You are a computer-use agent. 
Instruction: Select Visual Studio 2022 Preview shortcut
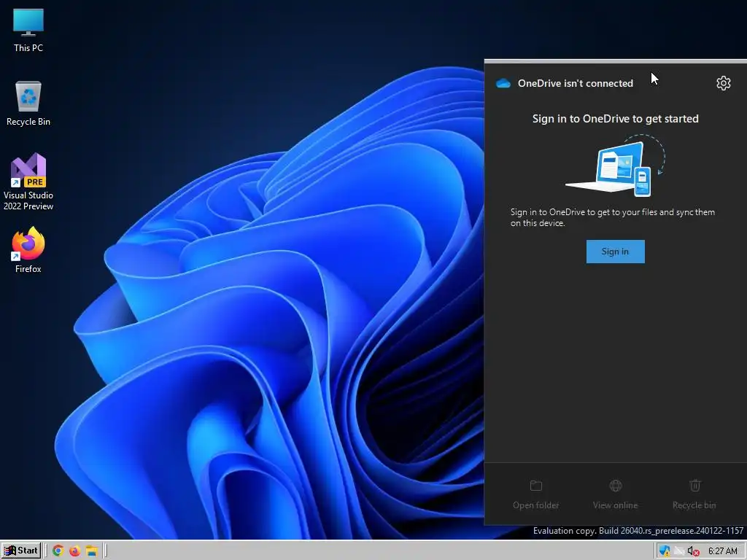[x=28, y=182]
